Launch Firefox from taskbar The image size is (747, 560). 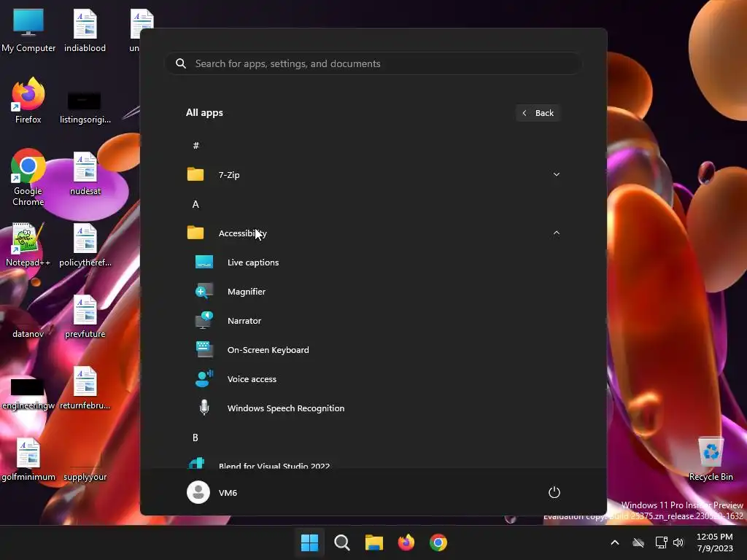coord(406,542)
